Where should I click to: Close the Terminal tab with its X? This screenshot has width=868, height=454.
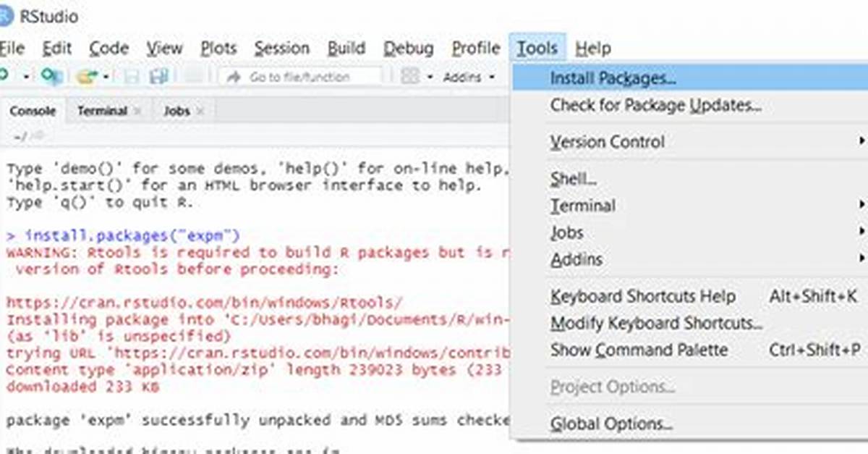tap(137, 111)
